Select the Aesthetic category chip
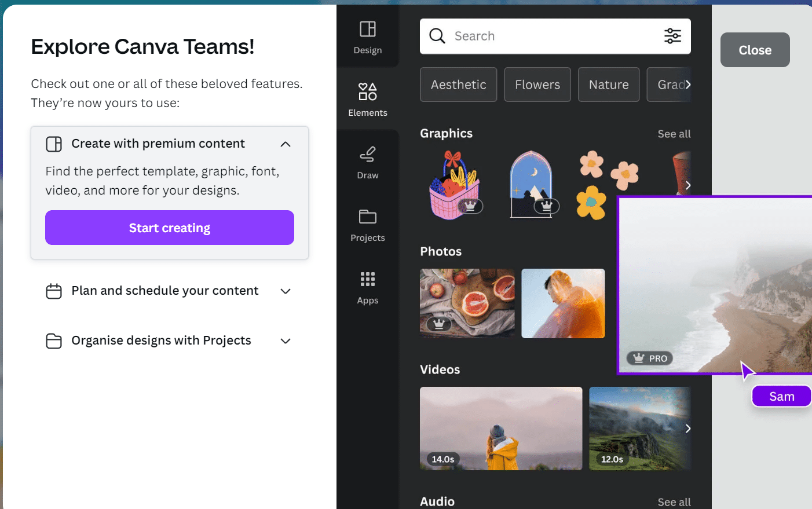Viewport: 812px width, 509px height. tap(459, 85)
